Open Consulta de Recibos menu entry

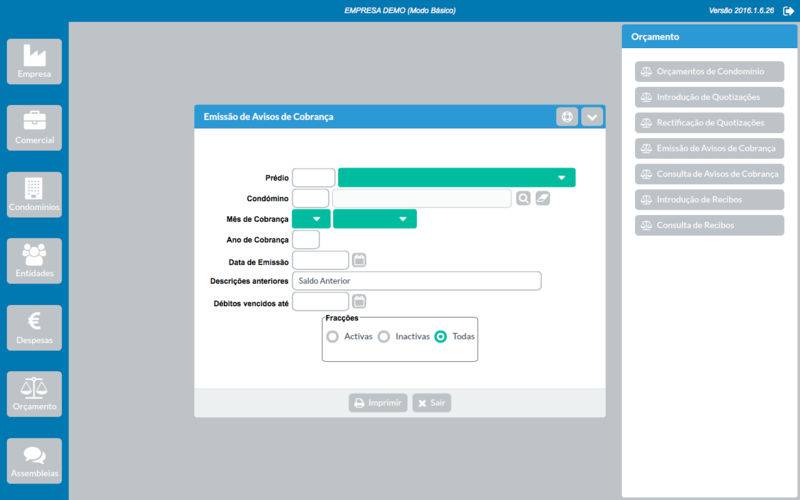[x=709, y=225]
